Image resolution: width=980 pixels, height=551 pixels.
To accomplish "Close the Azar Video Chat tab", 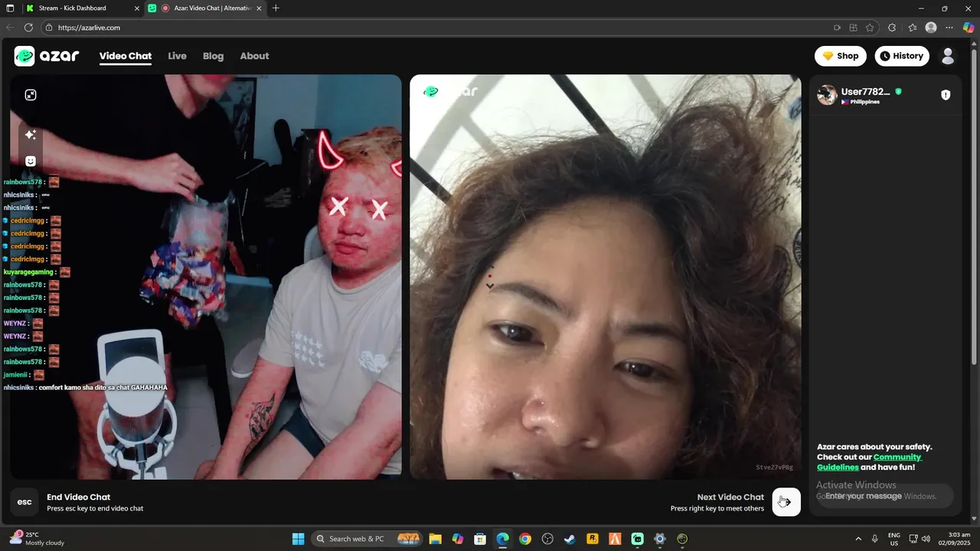I will click(x=259, y=8).
